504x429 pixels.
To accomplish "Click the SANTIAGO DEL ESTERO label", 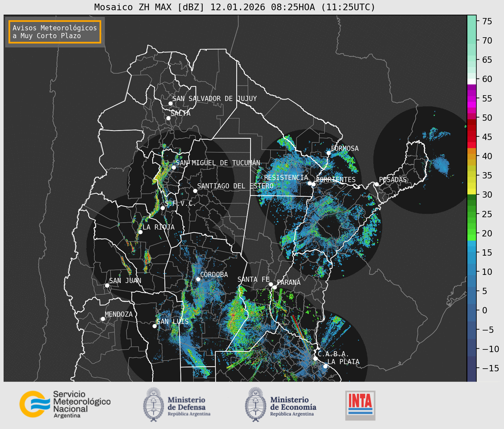I will [x=235, y=186].
